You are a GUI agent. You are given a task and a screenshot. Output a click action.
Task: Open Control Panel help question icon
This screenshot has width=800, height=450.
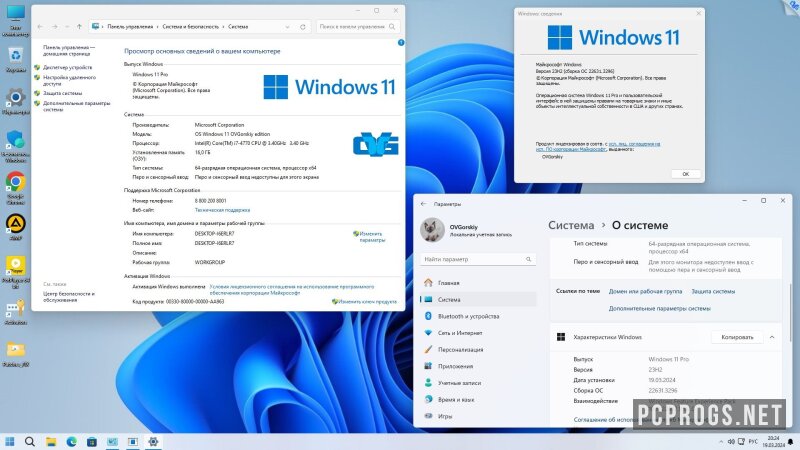401,43
